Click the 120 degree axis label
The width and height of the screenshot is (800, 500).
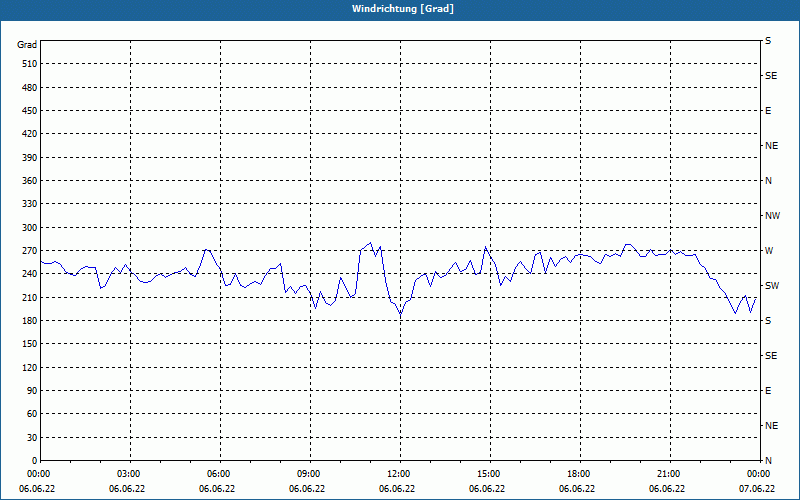(30, 367)
